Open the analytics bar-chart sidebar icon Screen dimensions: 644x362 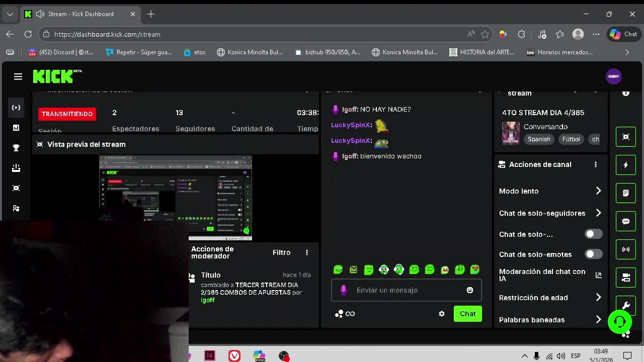tap(16, 128)
